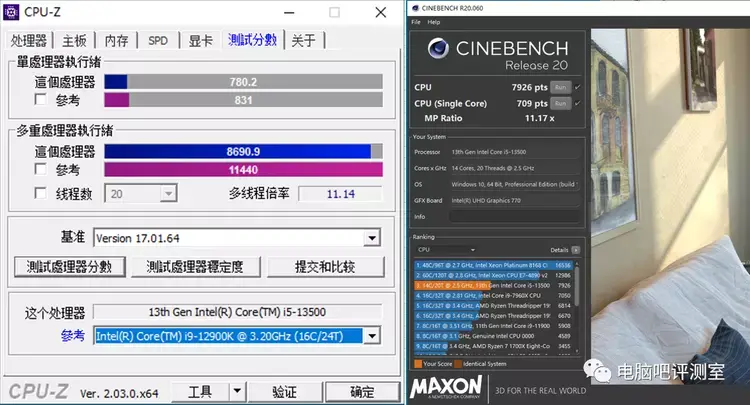Image resolution: width=750 pixels, height=405 pixels.
Task: Select ranking row AMD Ryzen 7 1700X
Action: tap(493, 346)
